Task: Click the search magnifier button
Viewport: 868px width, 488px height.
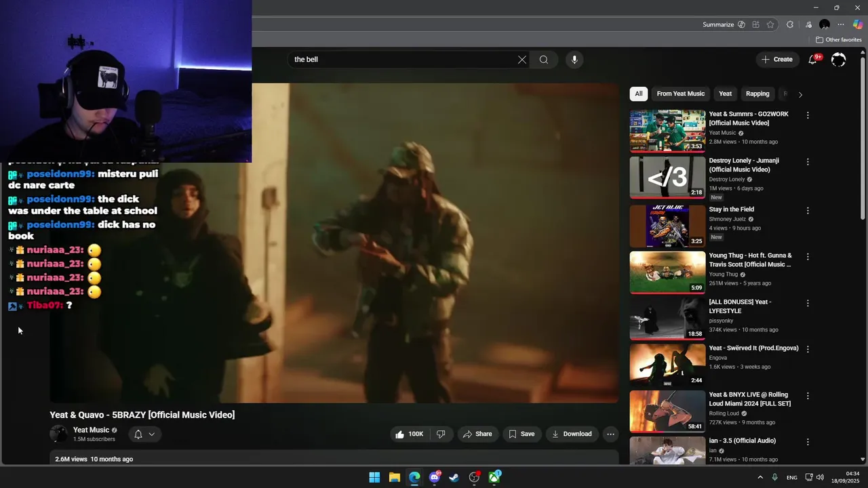Action: click(x=544, y=60)
